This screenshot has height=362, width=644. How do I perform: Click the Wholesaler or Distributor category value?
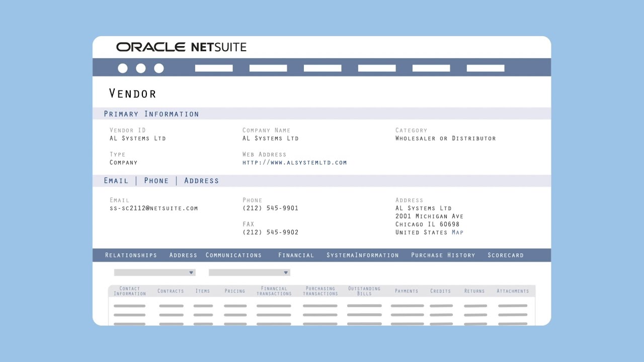tap(445, 138)
